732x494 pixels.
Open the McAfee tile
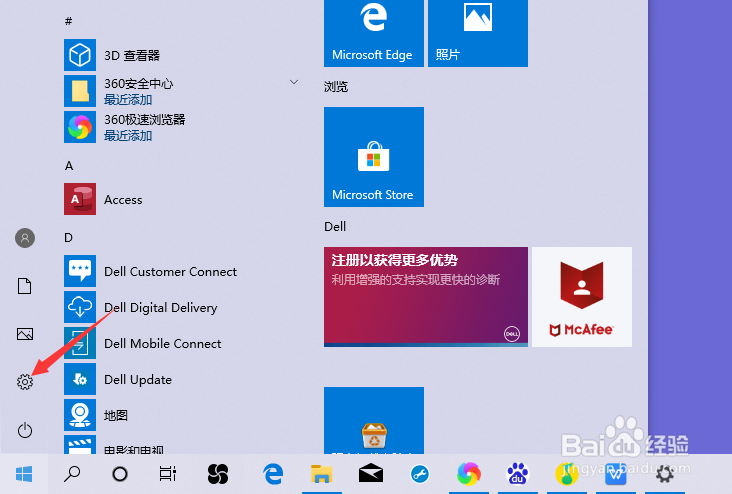click(582, 297)
